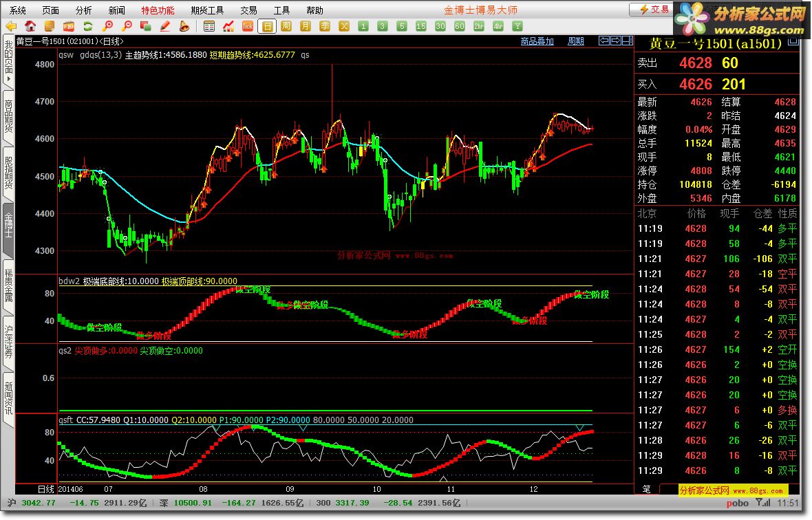Click the 涨停 4808 value
This screenshot has height=520, width=812.
coord(701,171)
